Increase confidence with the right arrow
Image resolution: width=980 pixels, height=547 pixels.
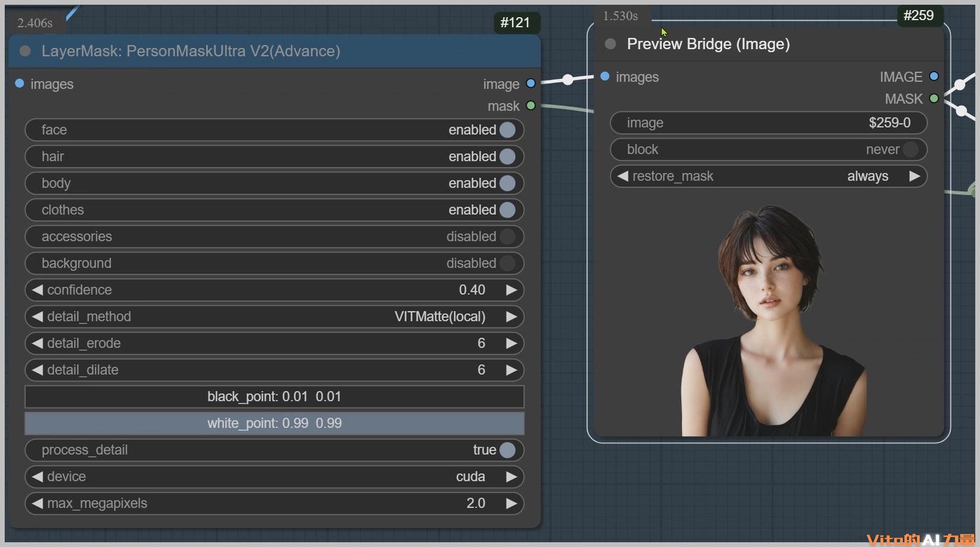(x=511, y=290)
